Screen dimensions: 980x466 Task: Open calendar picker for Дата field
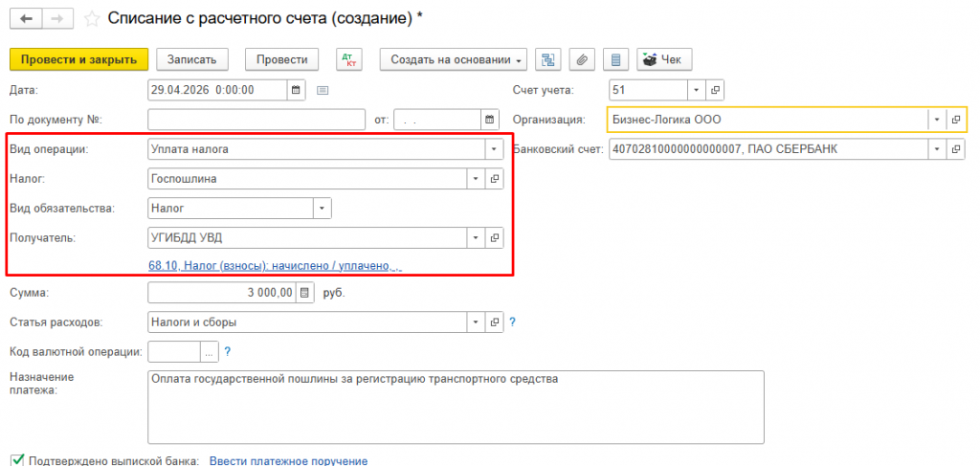coord(297,90)
